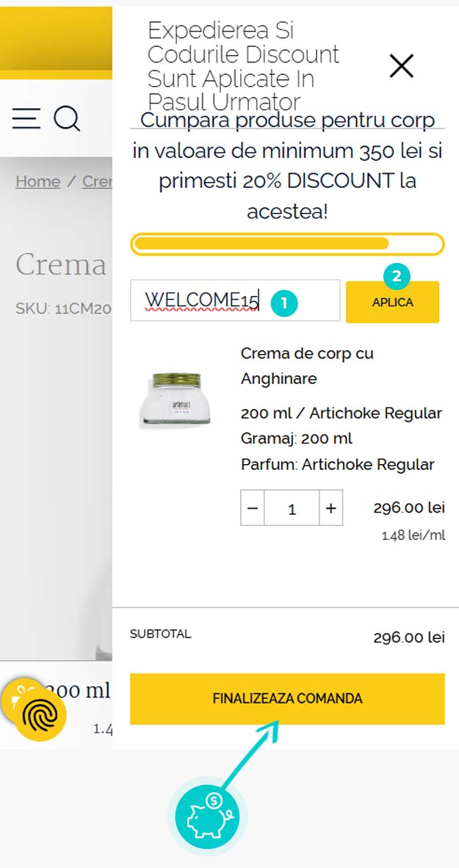The image size is (459, 868).
Task: Click FINALIZEAZA COMANDA to checkout
Action: click(x=287, y=698)
